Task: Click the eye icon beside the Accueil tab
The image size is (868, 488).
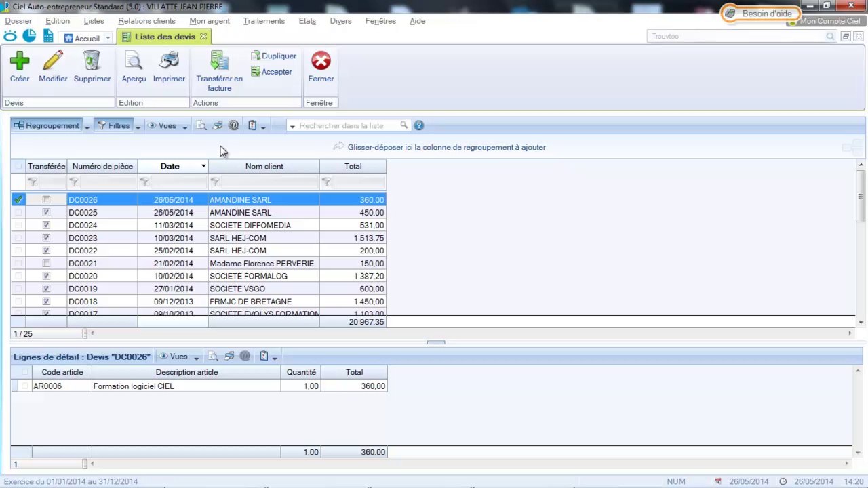Action: click(x=11, y=37)
